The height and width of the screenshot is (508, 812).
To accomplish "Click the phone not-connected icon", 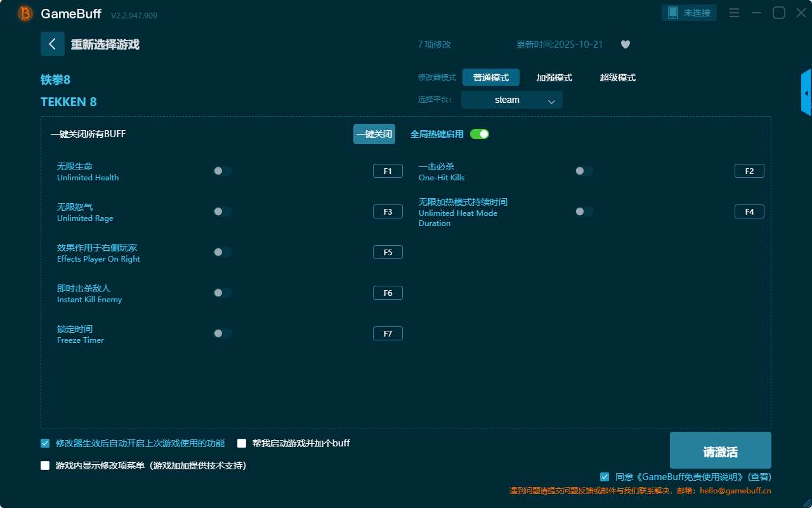I will (673, 13).
